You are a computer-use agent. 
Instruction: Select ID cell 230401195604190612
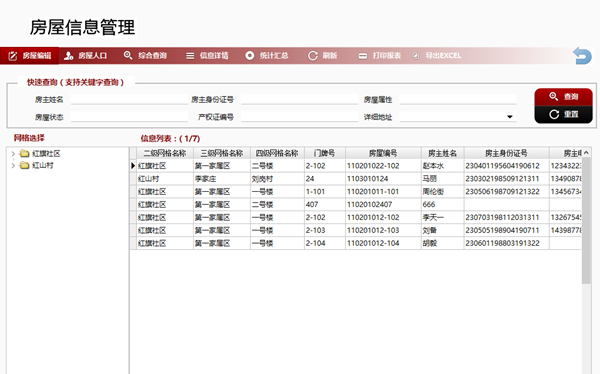(x=506, y=166)
